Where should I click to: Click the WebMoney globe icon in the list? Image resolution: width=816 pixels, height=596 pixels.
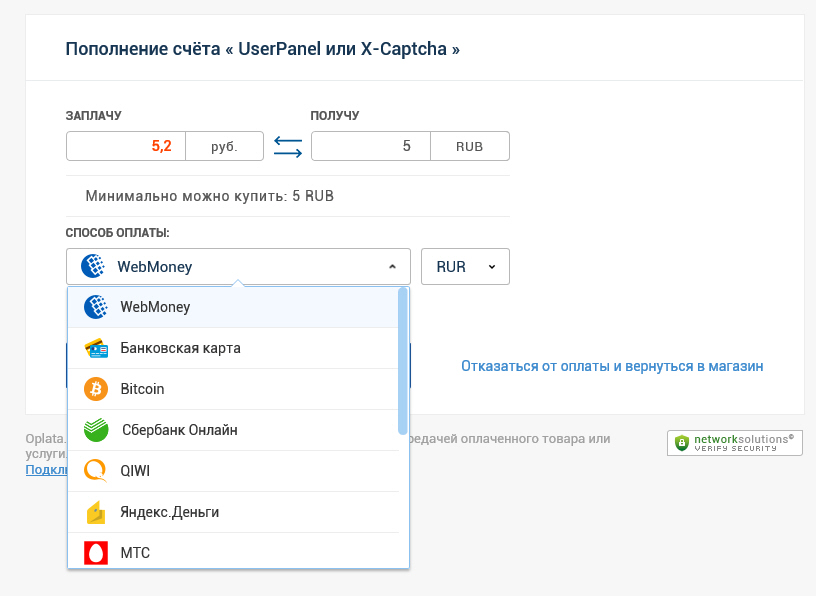pyautogui.click(x=96, y=307)
